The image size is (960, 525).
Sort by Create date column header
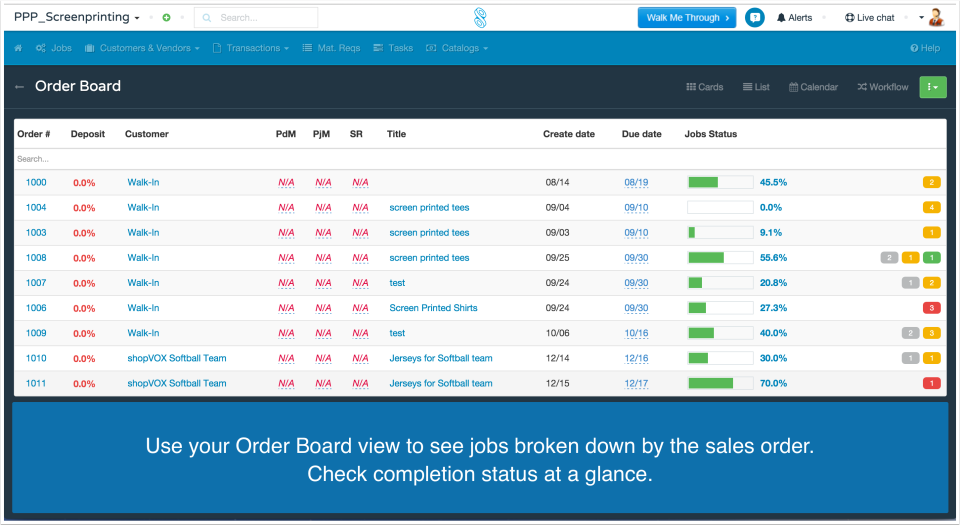pos(569,134)
